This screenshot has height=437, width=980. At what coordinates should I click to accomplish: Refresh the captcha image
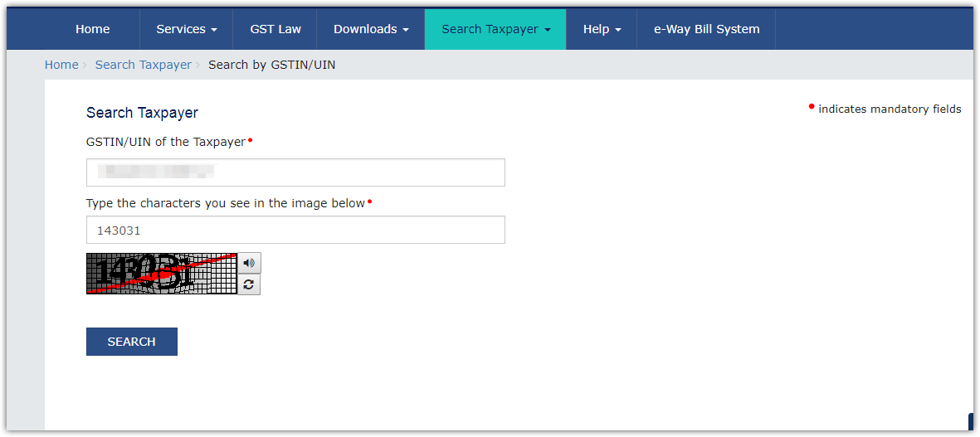pyautogui.click(x=249, y=284)
